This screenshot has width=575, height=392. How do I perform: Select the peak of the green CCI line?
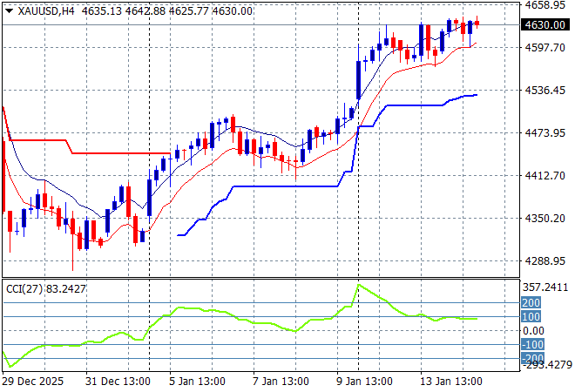(358, 285)
